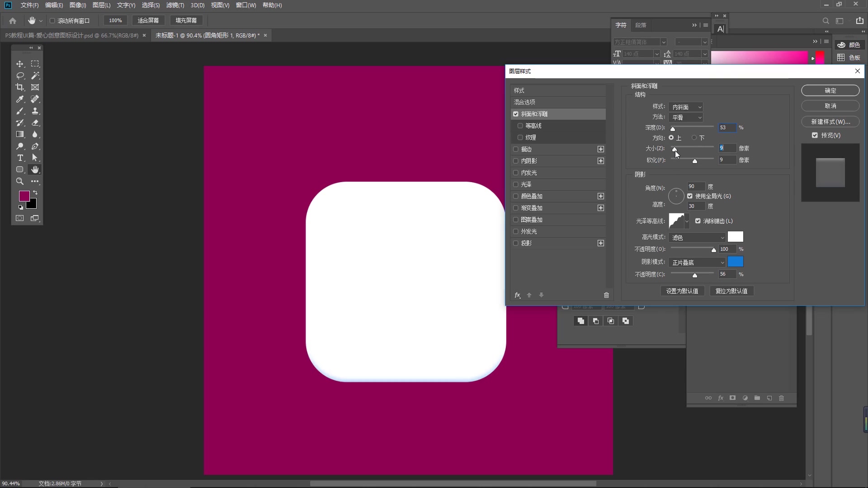The width and height of the screenshot is (868, 488).
Task: Switch to Paragraph (段落) panel tab
Action: click(641, 25)
